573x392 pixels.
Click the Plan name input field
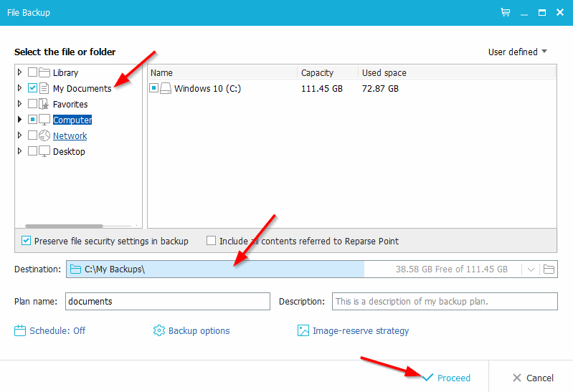point(167,302)
